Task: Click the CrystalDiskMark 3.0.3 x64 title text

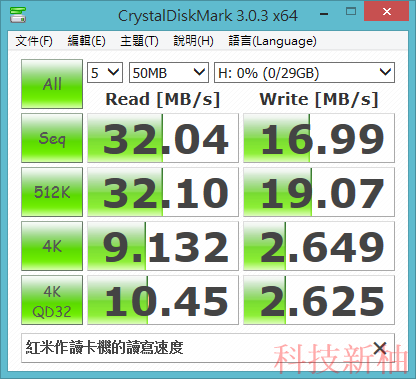Action: (208, 16)
